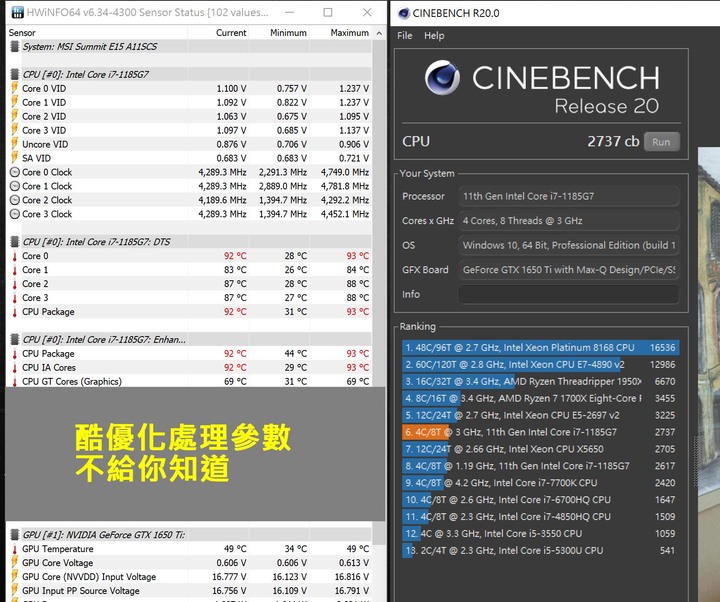Click the Current column header
The width and height of the screenshot is (720, 602).
click(x=231, y=33)
